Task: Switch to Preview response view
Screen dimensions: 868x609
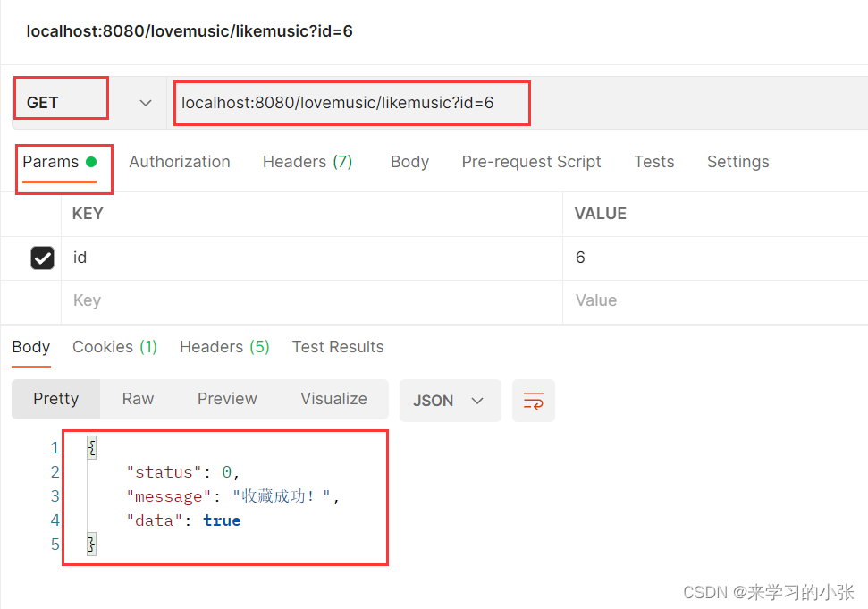Action: (x=227, y=399)
